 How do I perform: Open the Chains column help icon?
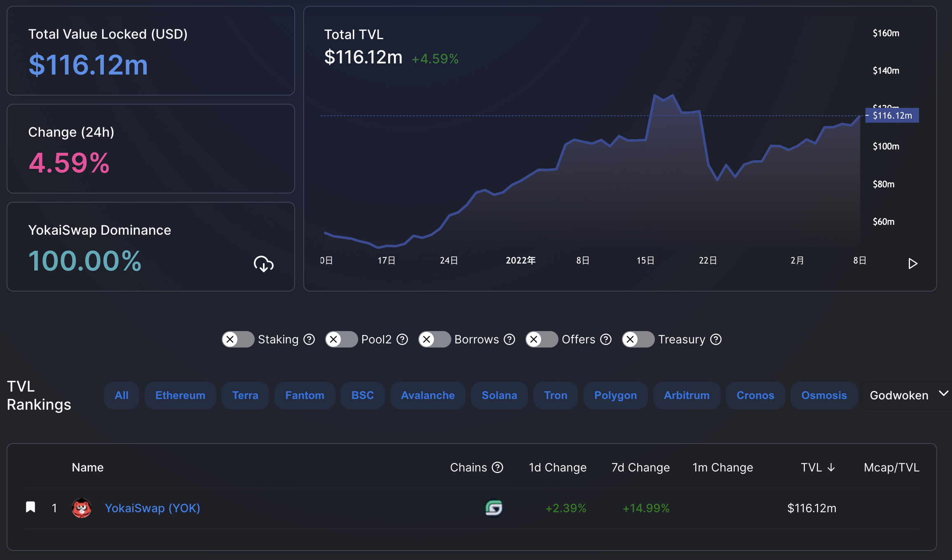click(498, 467)
